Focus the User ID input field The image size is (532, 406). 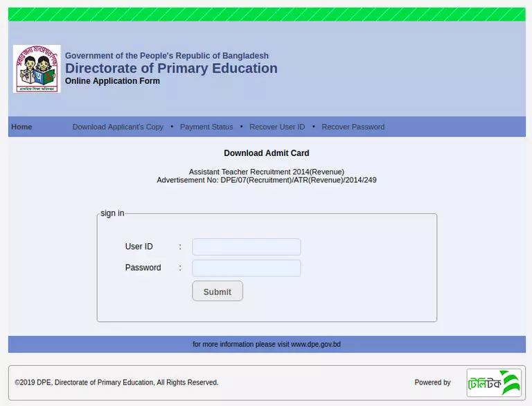(246, 247)
